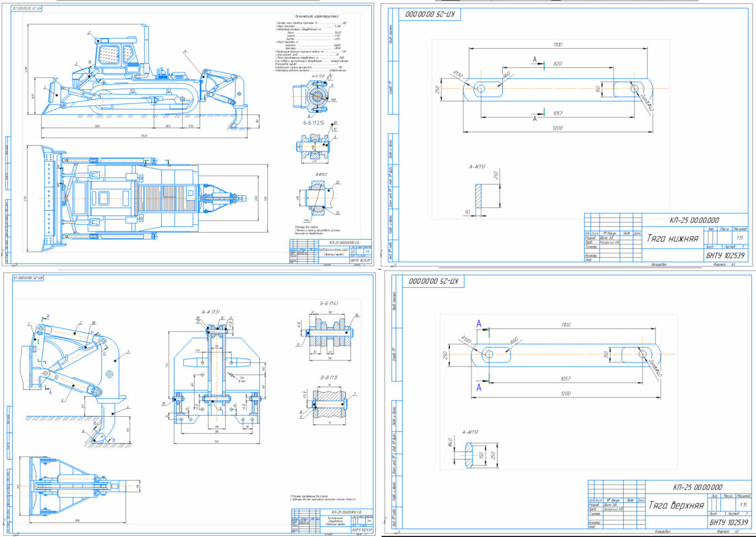Click 'БНТУ 102539' in the upper rod title block
The width and height of the screenshot is (756, 537).
[728, 522]
